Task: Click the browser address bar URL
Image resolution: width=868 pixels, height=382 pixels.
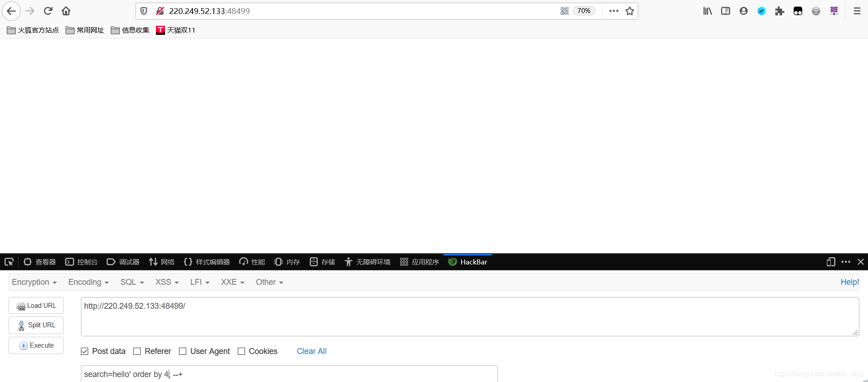Action: click(x=209, y=11)
